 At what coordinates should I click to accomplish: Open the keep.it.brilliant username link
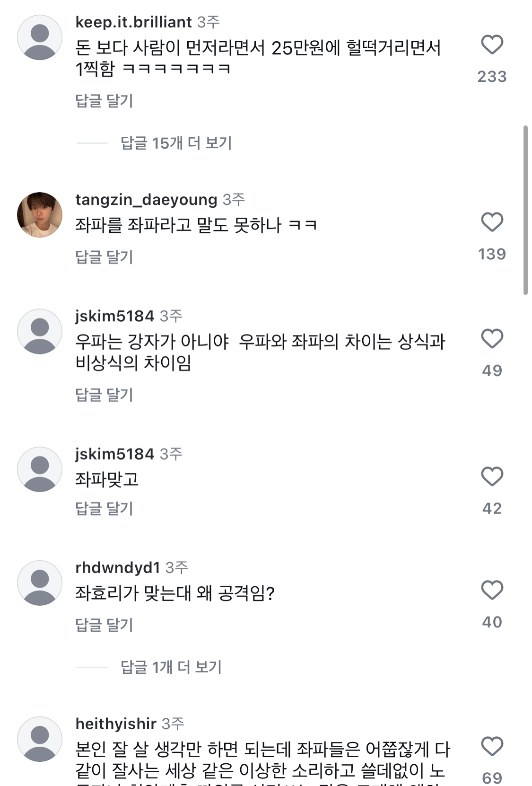click(x=133, y=22)
